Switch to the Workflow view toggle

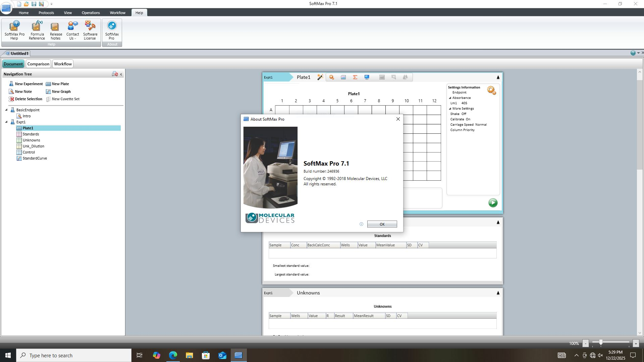(63, 64)
